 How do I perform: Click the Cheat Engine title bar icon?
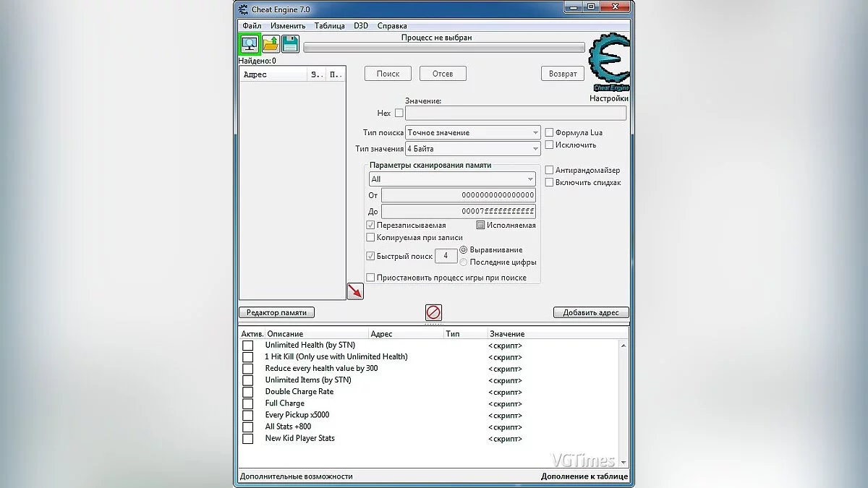point(242,9)
